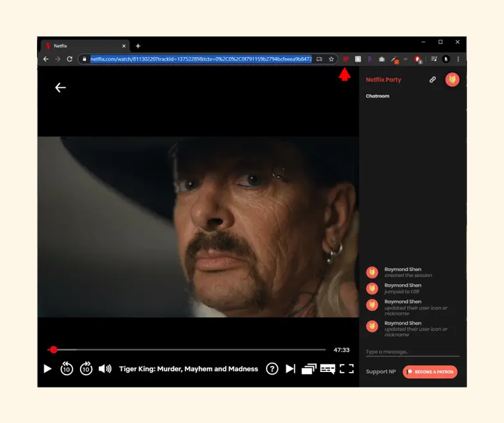
Task: Go back using the browser back arrow
Action: (46, 59)
